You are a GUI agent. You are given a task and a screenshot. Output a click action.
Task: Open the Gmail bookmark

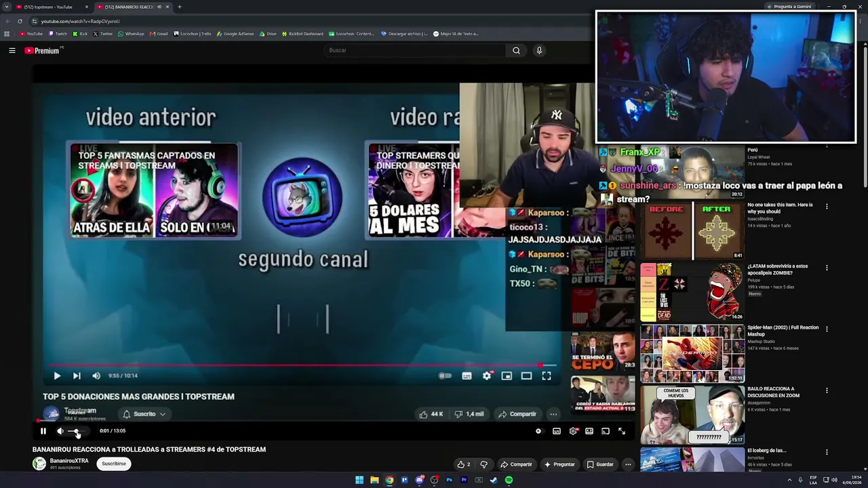click(x=159, y=34)
